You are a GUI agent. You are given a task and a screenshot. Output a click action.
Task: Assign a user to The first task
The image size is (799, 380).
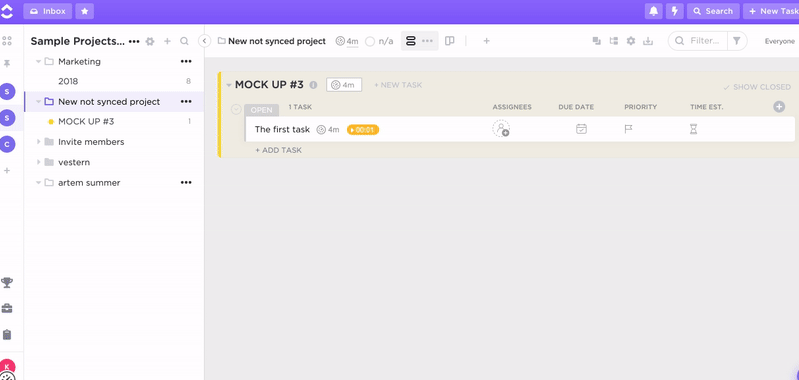501,128
